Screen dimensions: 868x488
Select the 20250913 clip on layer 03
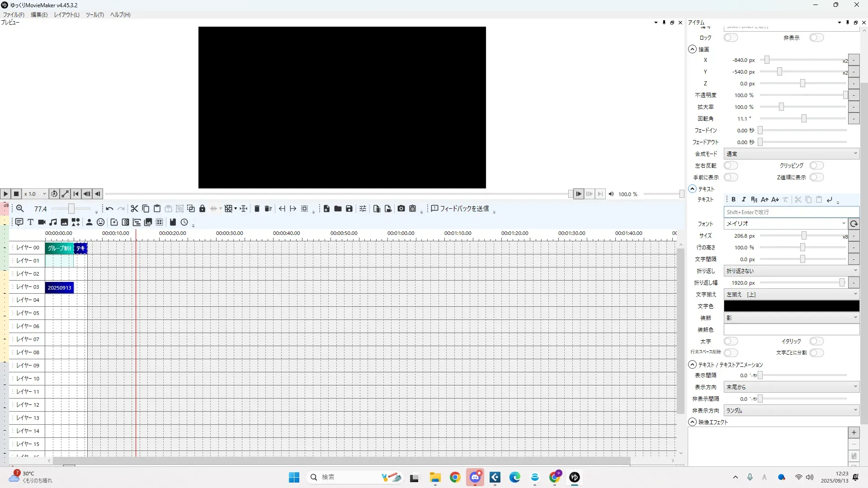(x=59, y=288)
